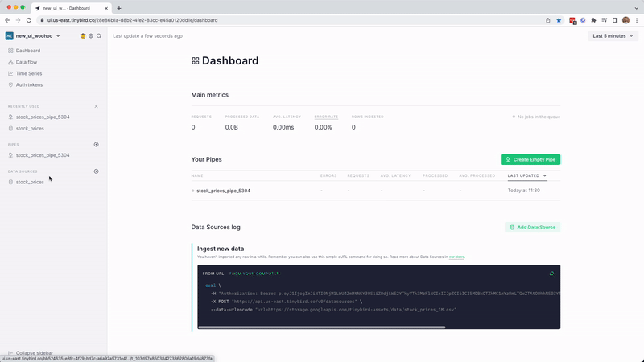Go to Data flow in sidebar
The height and width of the screenshot is (362, 644).
(27, 62)
